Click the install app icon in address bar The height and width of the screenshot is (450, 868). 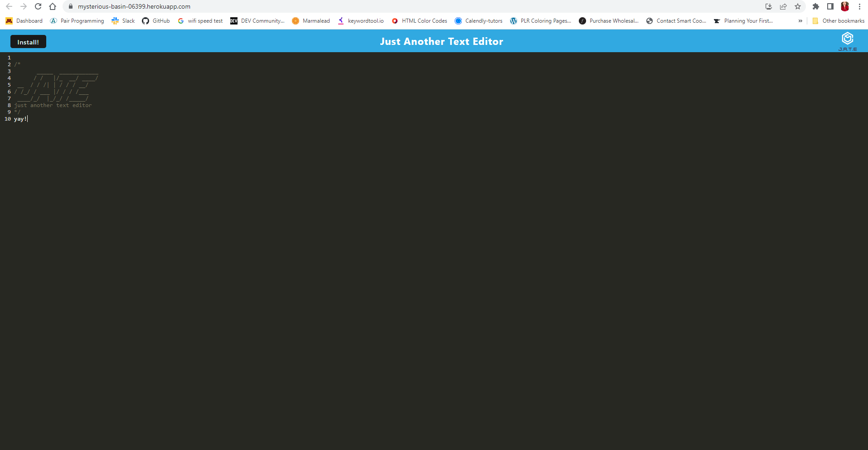coord(769,6)
